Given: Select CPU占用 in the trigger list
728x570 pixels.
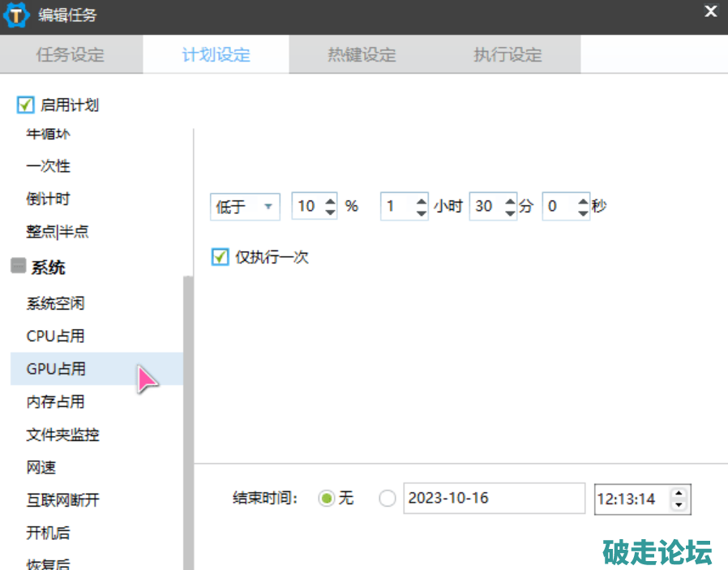Looking at the screenshot, I should [x=55, y=336].
